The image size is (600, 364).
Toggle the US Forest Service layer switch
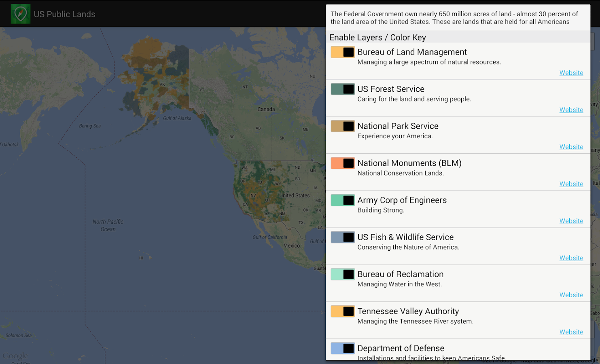click(x=343, y=89)
